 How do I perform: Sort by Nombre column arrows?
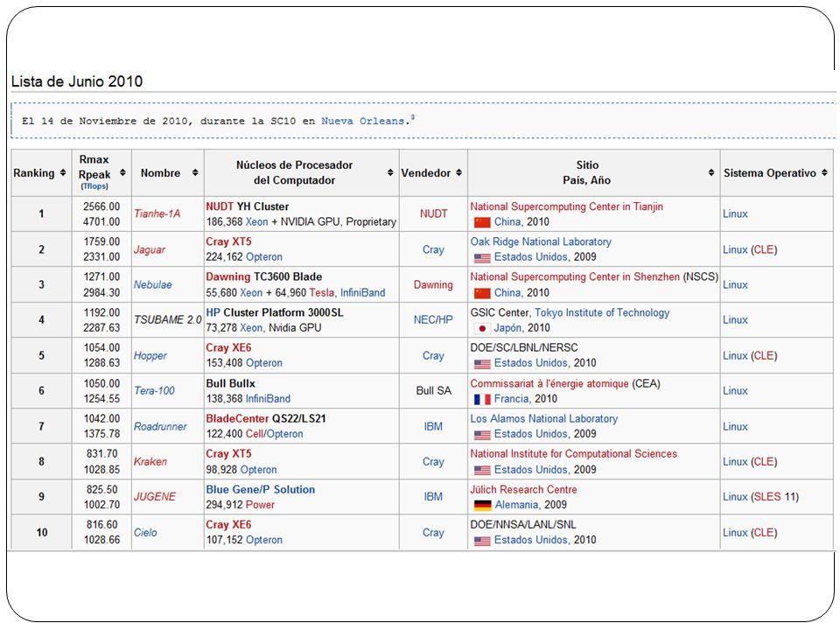195,172
